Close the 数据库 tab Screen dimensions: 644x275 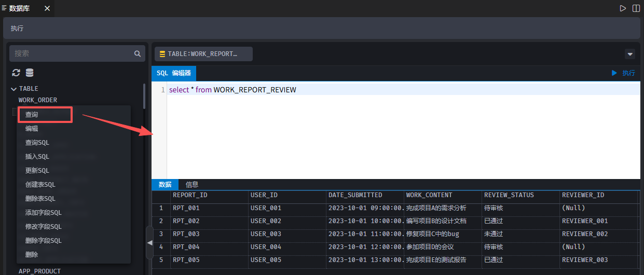point(47,8)
